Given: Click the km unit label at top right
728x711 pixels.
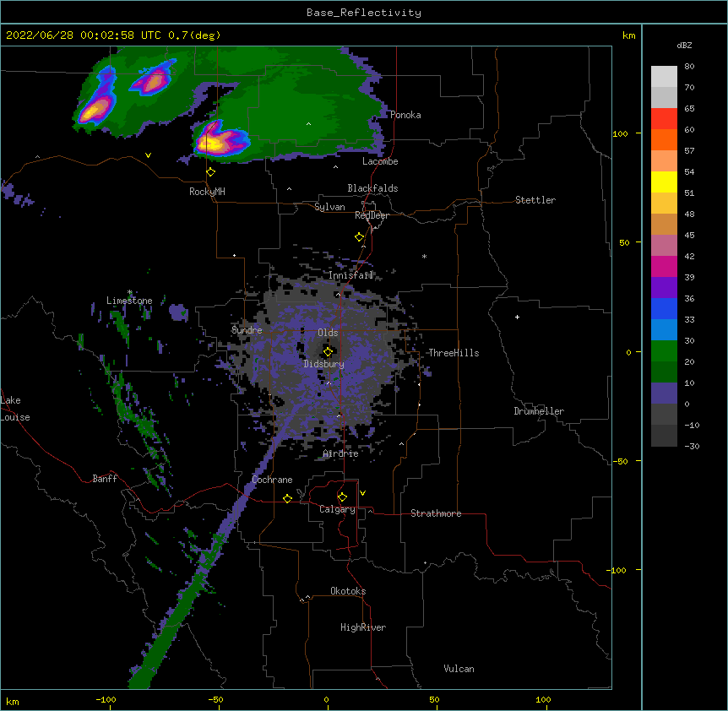Looking at the screenshot, I should click(628, 35).
